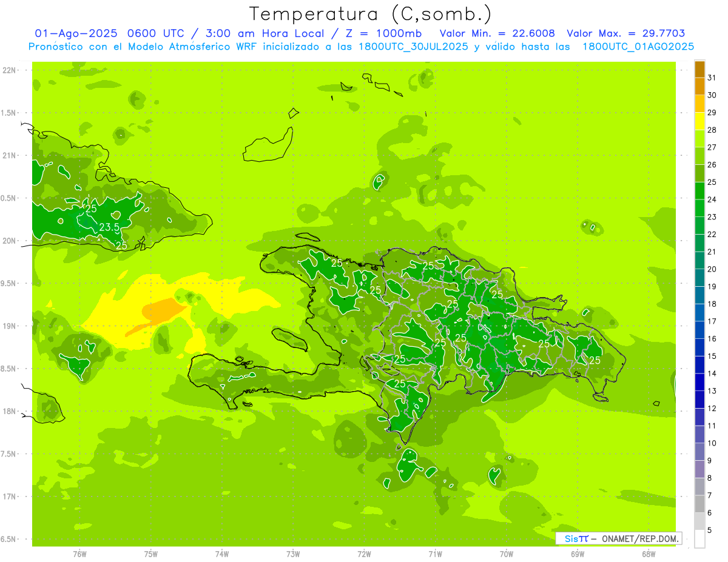Screen dimensions: 728x562
Task: Click the '9.5N' latitude axis label
Action: [x=8, y=284]
